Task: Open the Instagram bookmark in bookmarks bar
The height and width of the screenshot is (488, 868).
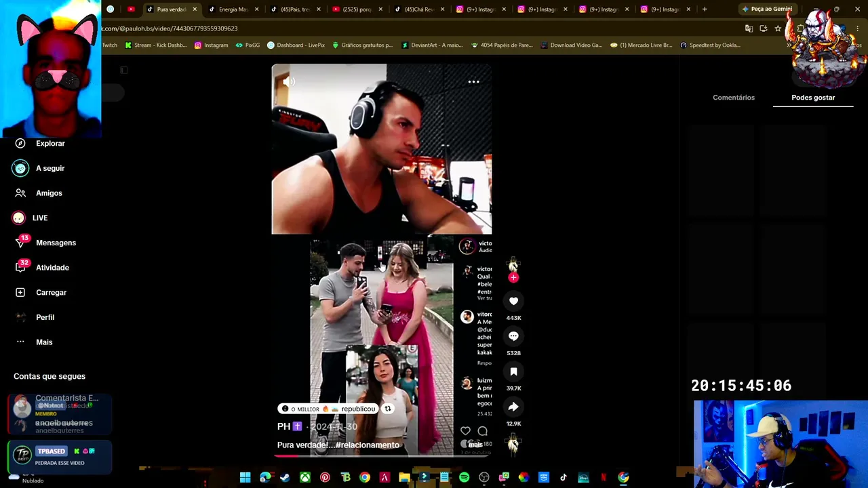Action: tap(211, 45)
